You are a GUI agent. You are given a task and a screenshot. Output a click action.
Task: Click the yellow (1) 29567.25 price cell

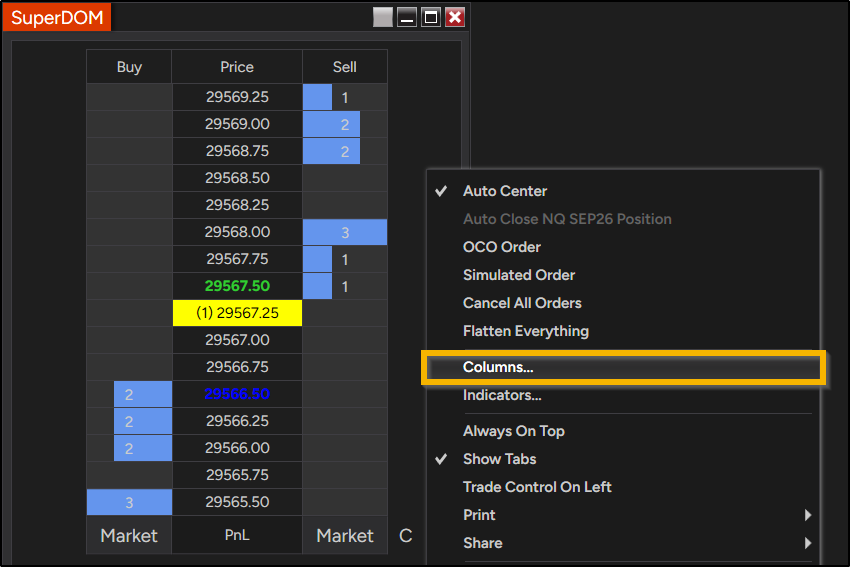tap(237, 313)
